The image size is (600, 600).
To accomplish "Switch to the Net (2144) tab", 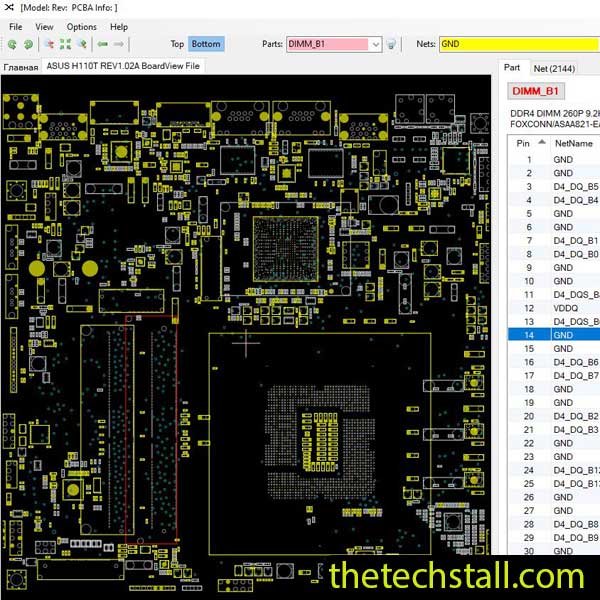I will pos(554,68).
